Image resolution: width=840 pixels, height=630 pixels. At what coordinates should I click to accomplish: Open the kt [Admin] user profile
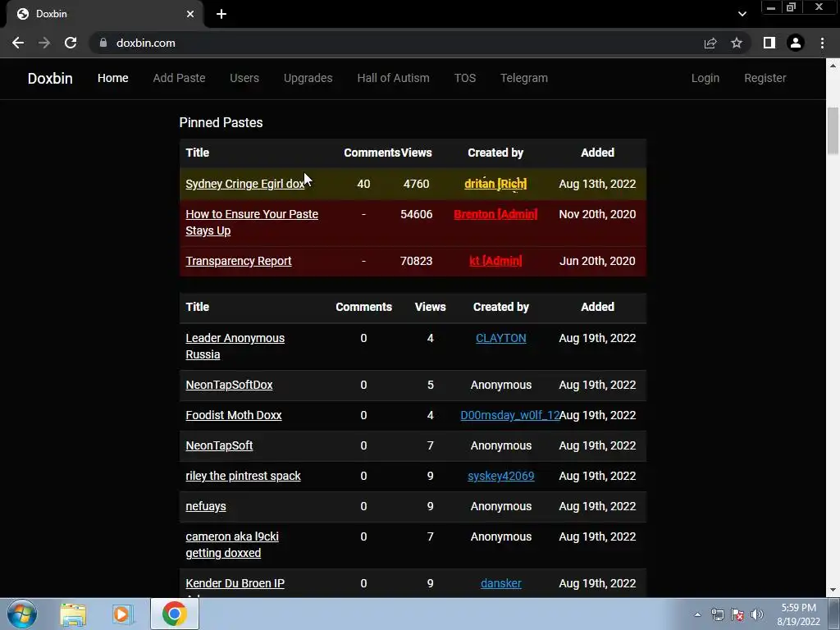point(495,261)
